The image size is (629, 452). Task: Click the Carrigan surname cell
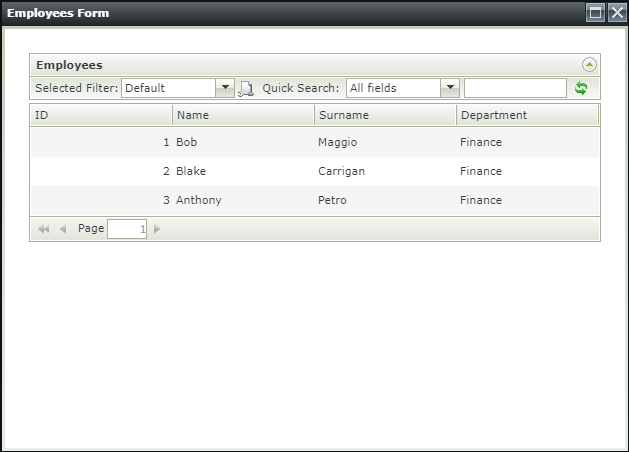pyautogui.click(x=342, y=171)
